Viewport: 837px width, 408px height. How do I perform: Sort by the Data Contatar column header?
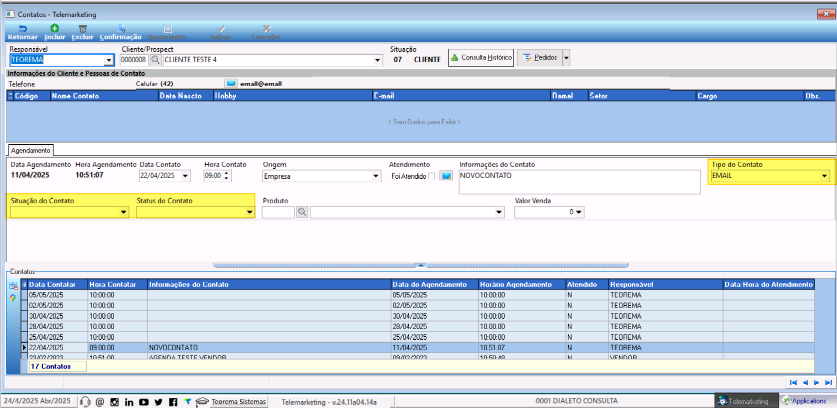58,285
